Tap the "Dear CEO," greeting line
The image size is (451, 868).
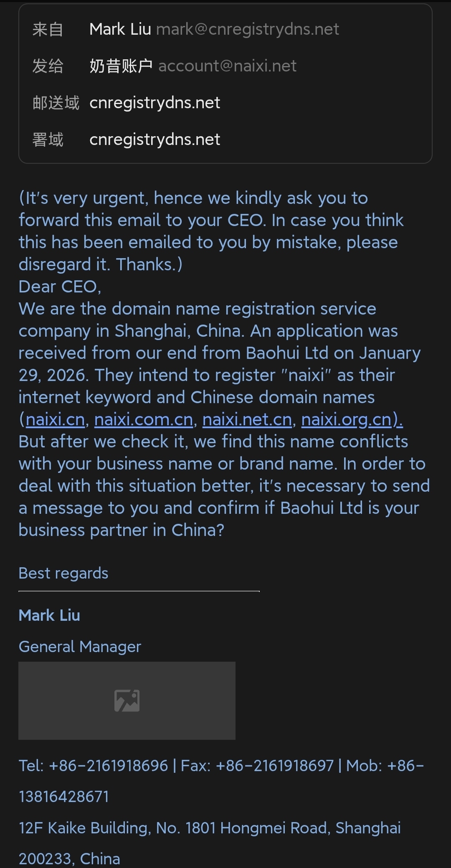point(60,287)
